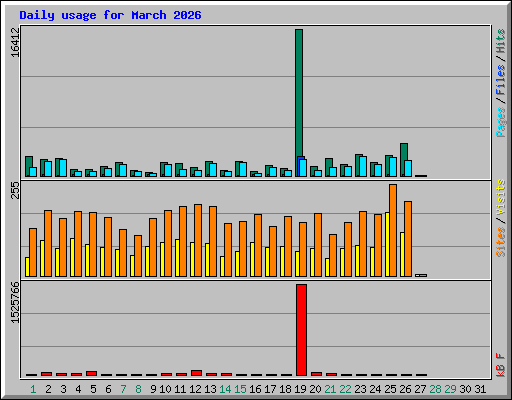
Task: Click green day label 8 on the x-axis
Action: coord(138,389)
